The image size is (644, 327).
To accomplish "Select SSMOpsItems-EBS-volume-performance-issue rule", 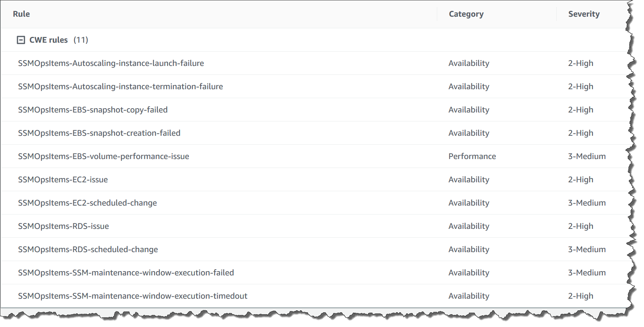I will point(104,156).
